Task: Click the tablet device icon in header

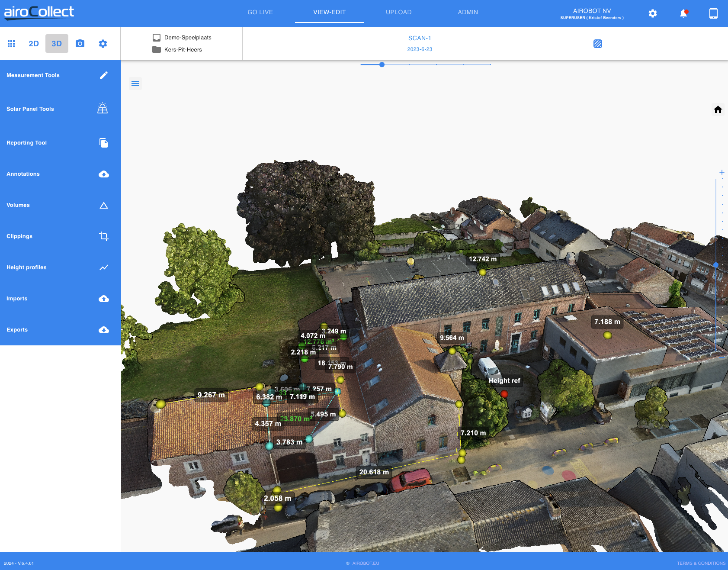Action: pos(713,13)
